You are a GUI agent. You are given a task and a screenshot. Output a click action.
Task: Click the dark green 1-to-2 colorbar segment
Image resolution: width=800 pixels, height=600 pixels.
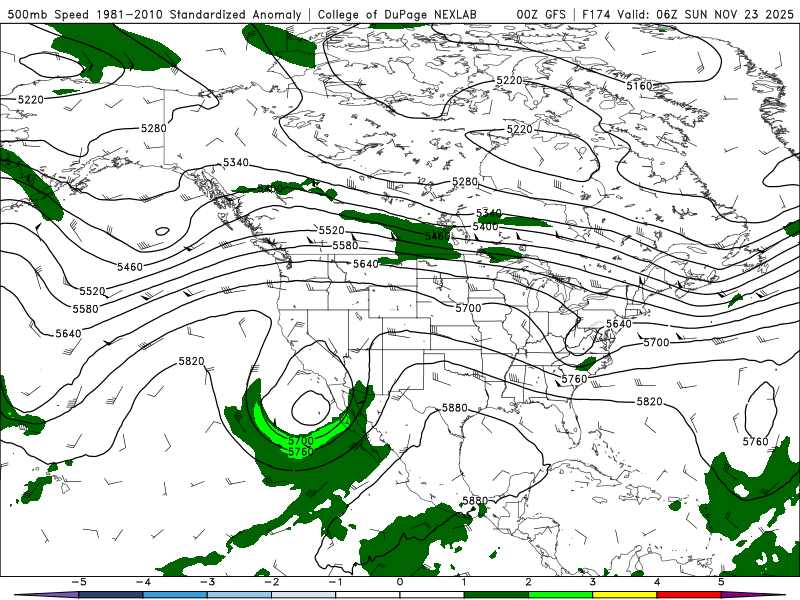pos(496,595)
